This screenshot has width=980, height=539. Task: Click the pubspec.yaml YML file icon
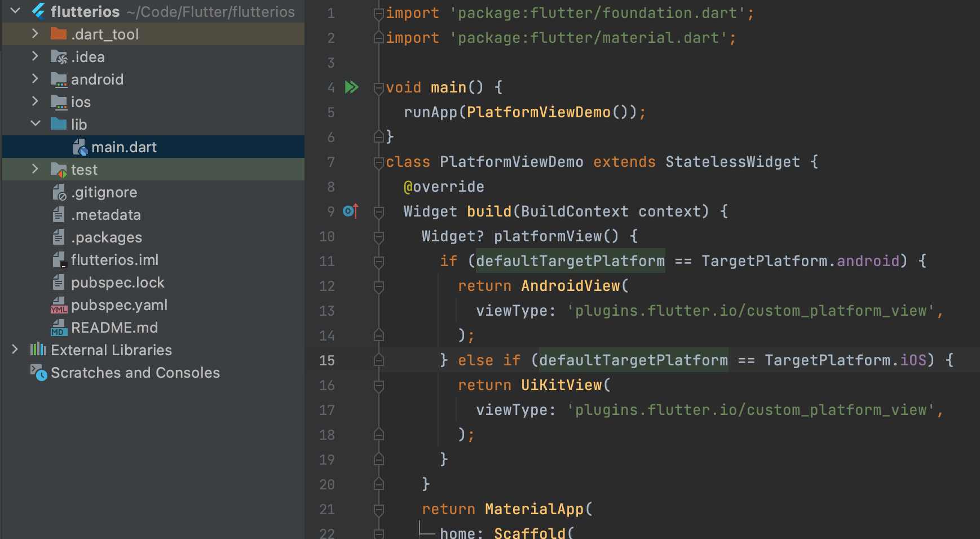[59, 305]
